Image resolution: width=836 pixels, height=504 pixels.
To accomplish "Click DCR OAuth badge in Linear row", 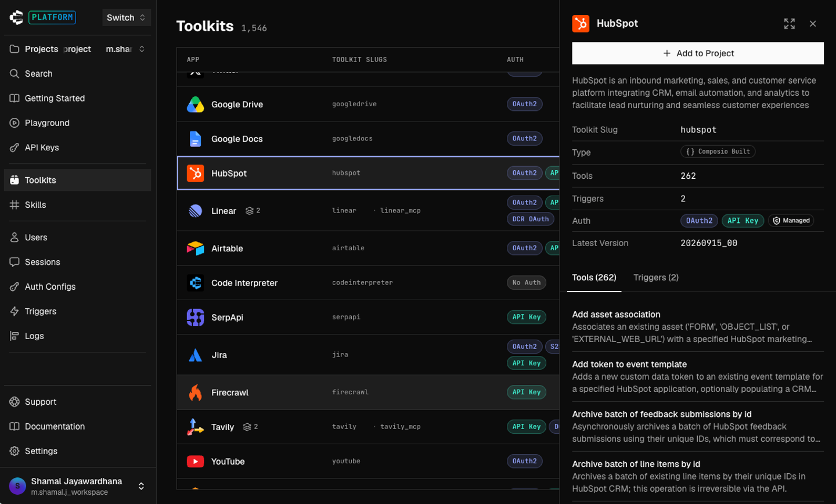I will (531, 219).
